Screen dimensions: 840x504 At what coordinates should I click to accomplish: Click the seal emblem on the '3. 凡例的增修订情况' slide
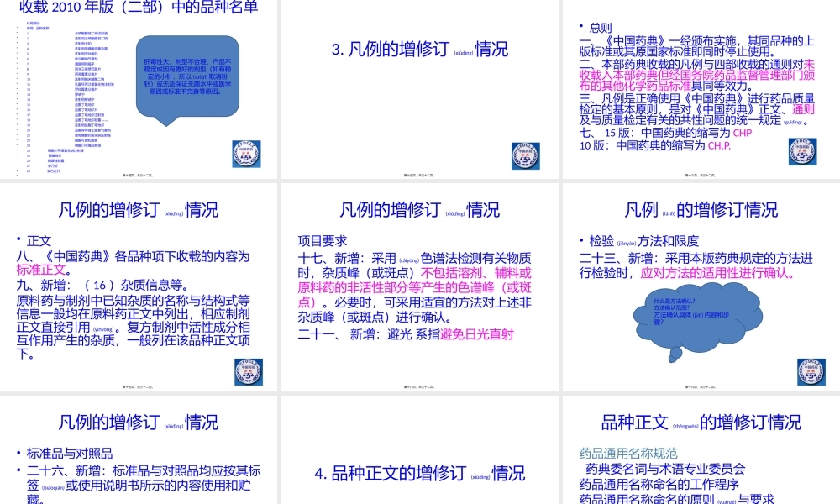(525, 156)
